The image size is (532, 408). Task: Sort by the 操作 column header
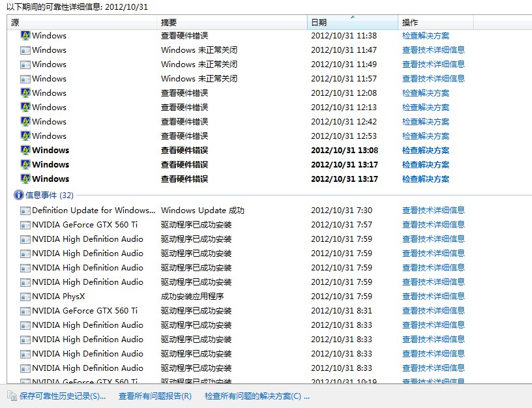[436, 22]
